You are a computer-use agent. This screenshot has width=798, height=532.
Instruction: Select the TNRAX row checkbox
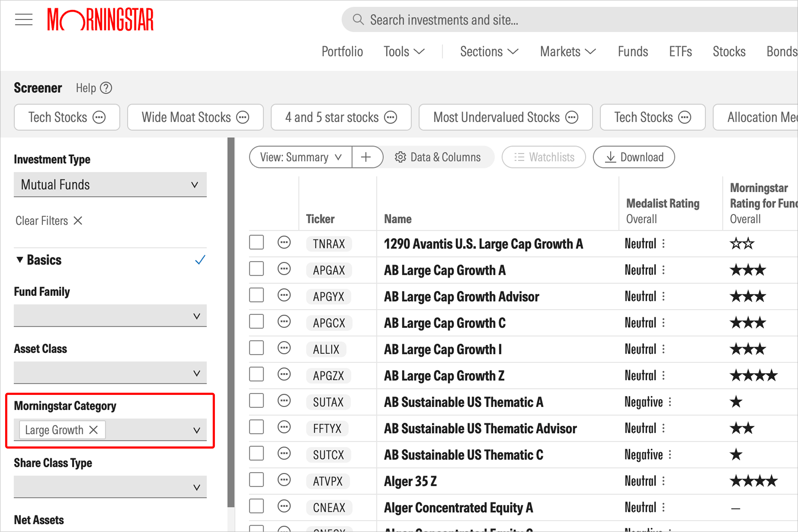(x=256, y=242)
